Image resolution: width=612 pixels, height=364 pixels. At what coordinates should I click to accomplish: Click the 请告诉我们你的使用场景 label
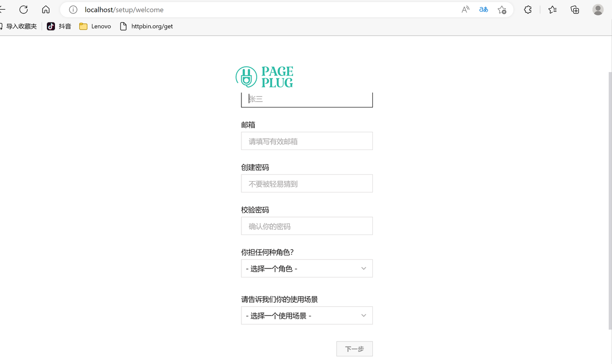point(279,300)
